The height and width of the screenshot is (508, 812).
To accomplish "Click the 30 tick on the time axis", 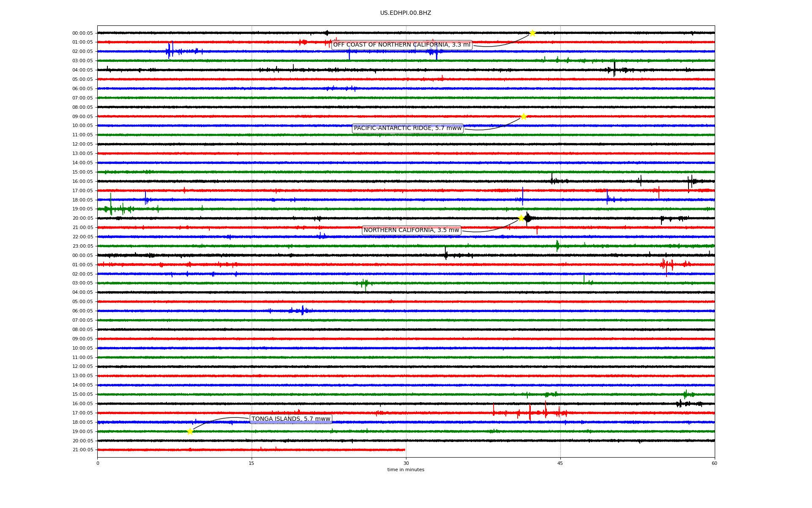I will pyautogui.click(x=406, y=463).
